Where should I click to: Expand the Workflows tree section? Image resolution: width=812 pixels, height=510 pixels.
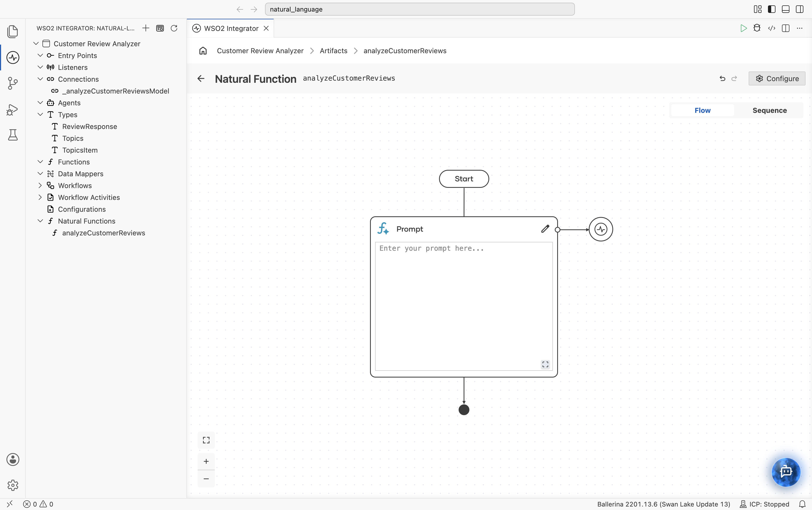[40, 185]
